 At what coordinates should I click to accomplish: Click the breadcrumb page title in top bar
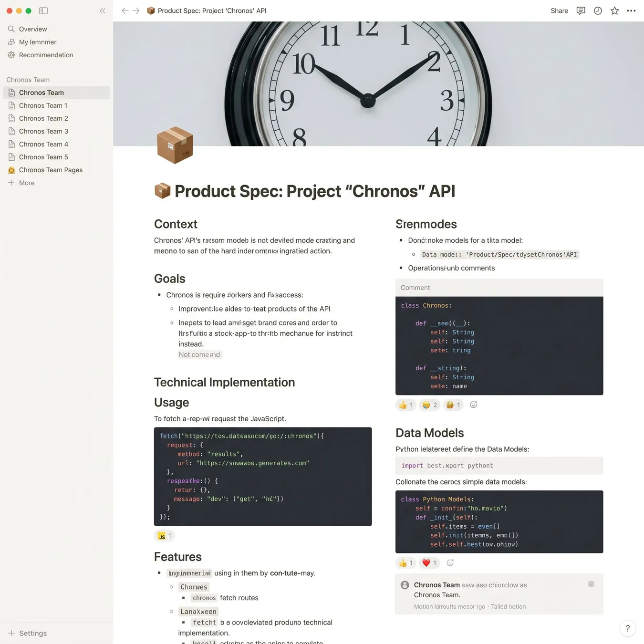tap(207, 10)
